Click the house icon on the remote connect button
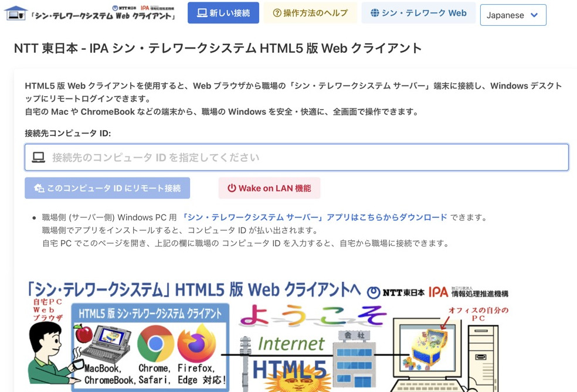Viewport: 577px width, 392px height. [x=39, y=188]
